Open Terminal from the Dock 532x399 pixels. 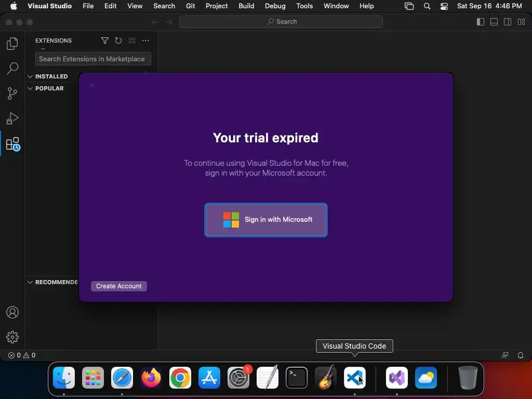click(297, 378)
